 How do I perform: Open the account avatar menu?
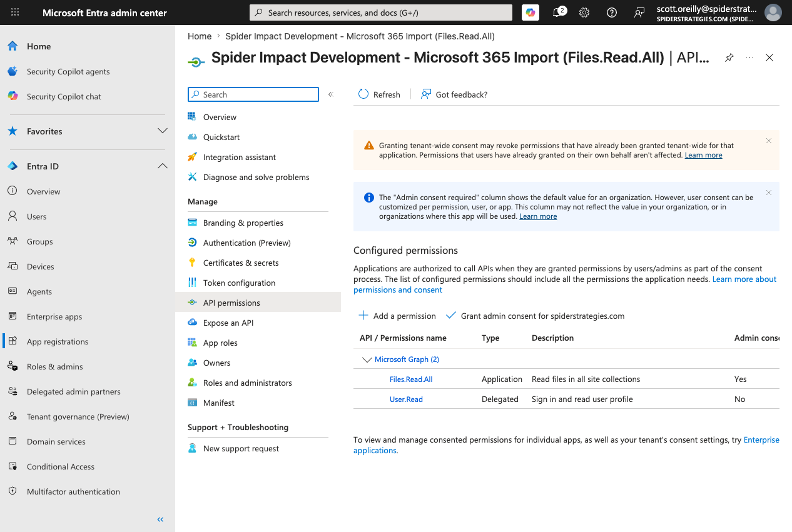(773, 13)
